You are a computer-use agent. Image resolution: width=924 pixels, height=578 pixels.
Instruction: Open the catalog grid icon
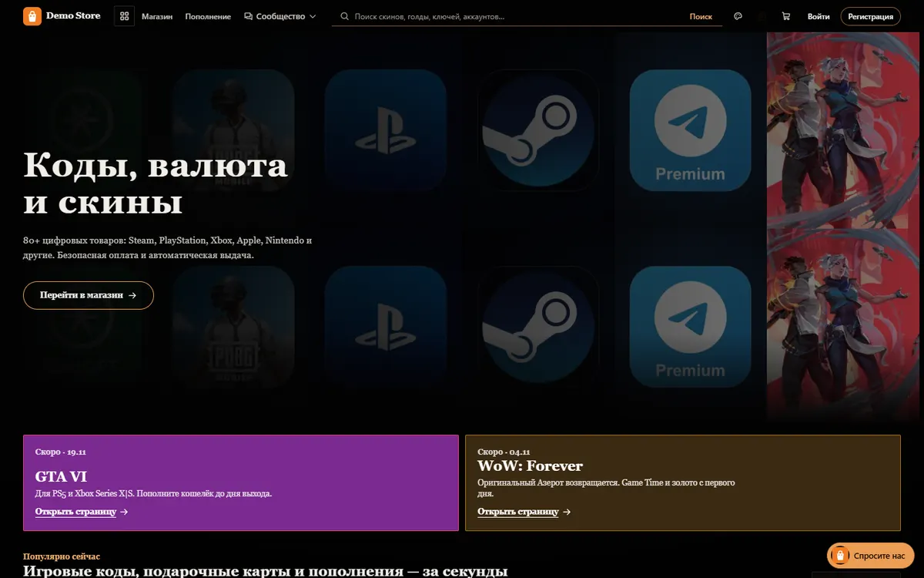[124, 16]
